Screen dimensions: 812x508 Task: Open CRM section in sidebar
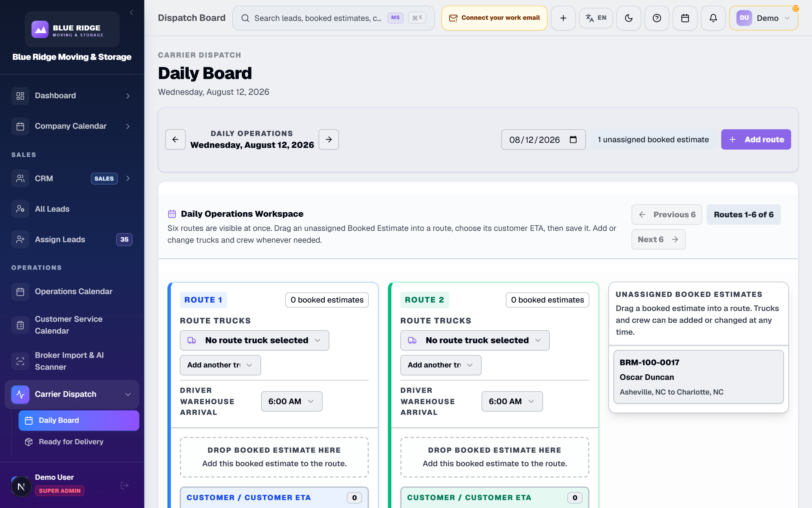click(72, 178)
